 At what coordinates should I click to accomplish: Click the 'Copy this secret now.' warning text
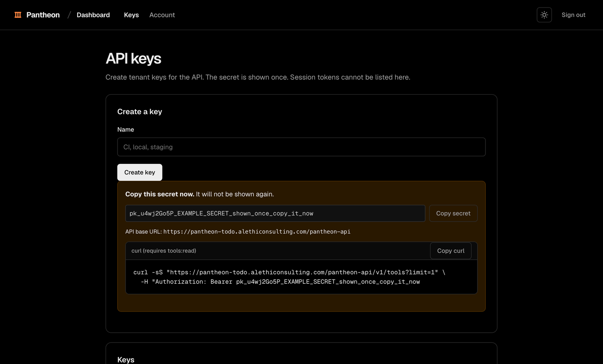pos(160,194)
